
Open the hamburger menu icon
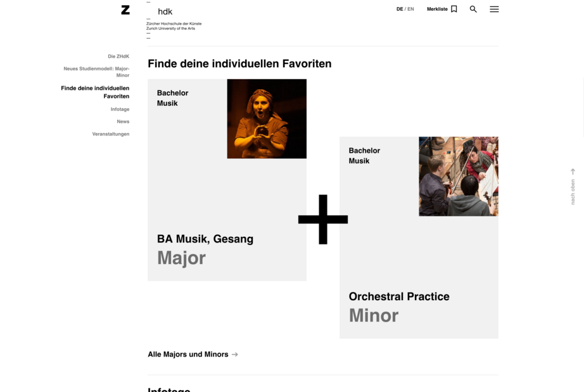(x=494, y=9)
